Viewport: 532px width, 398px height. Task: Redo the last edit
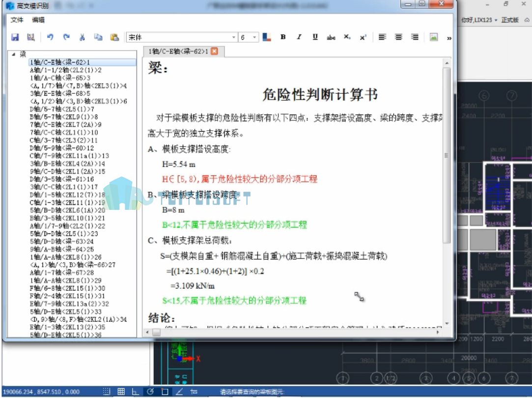66,37
